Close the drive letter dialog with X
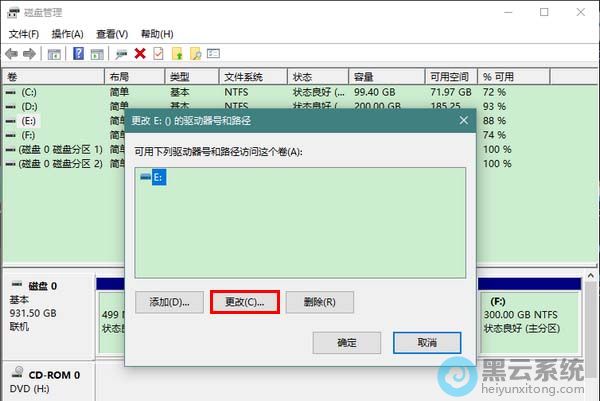The width and height of the screenshot is (600, 401). click(x=463, y=120)
